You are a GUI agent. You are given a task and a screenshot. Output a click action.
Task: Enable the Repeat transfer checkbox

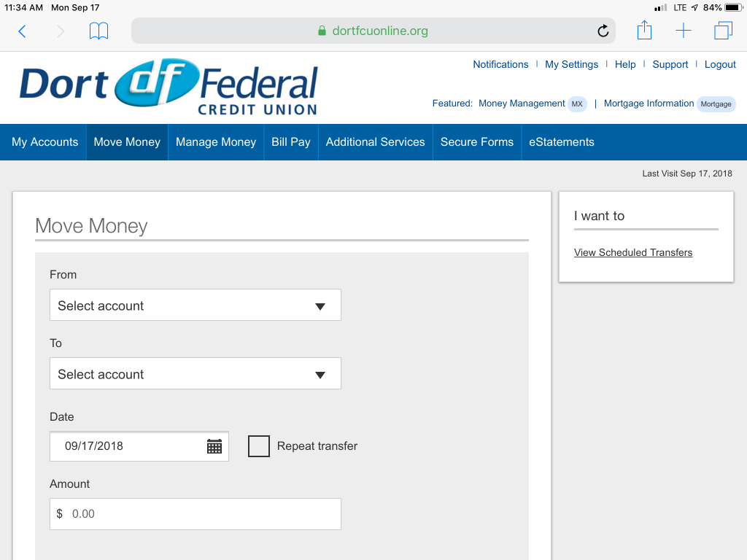pyautogui.click(x=259, y=446)
